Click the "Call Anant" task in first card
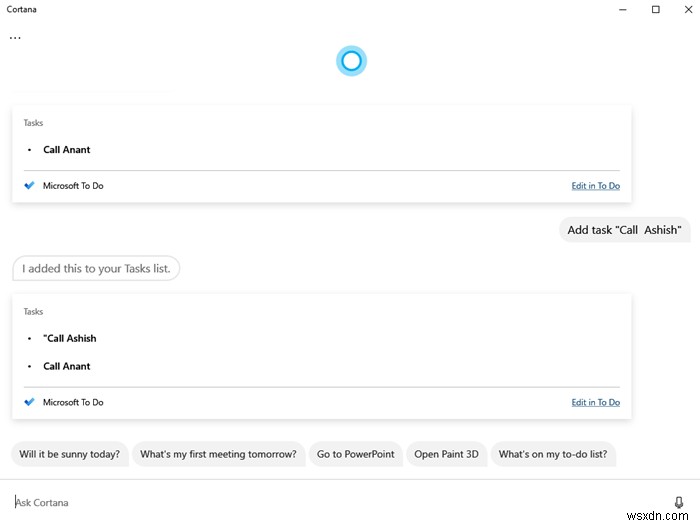Screen dimensions: 700x526 point(67,150)
